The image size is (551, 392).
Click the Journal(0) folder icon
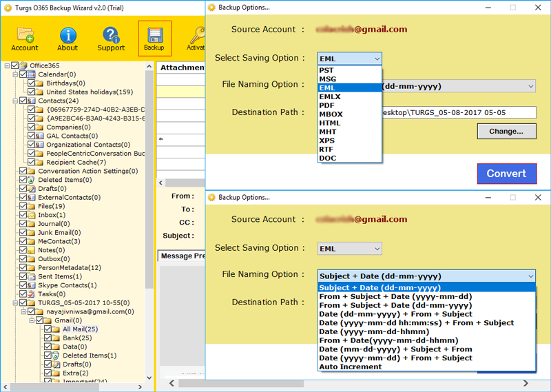pos(31,224)
